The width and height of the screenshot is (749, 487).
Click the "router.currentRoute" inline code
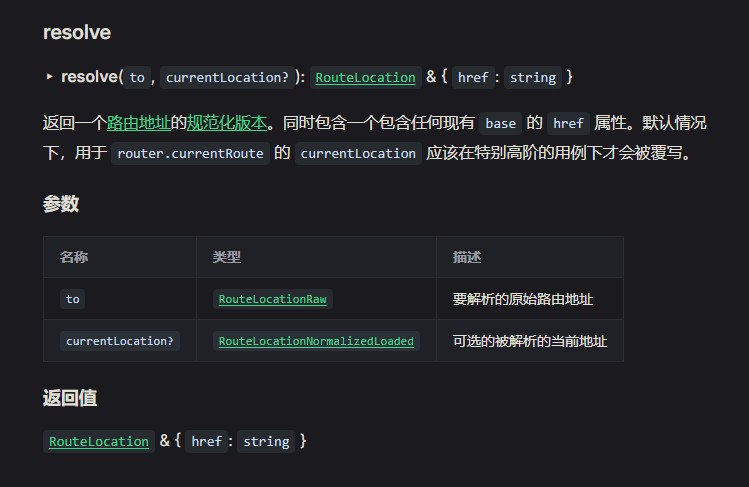190,153
